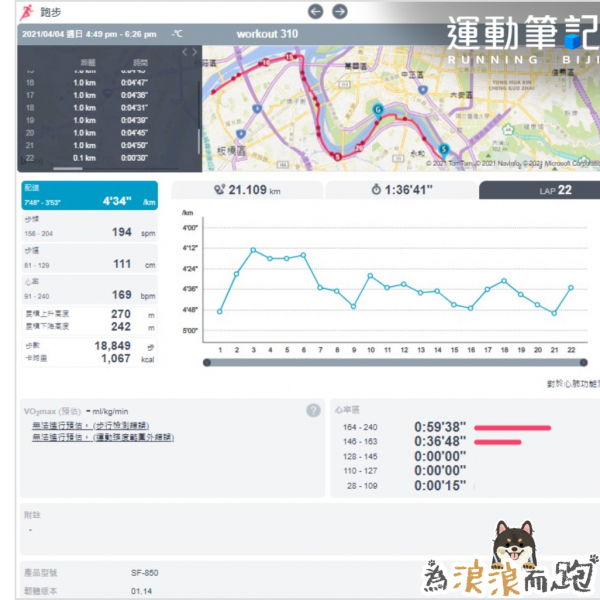The width and height of the screenshot is (600, 600).
Task: Collapse lap list with left chevron
Action: pos(184,52)
